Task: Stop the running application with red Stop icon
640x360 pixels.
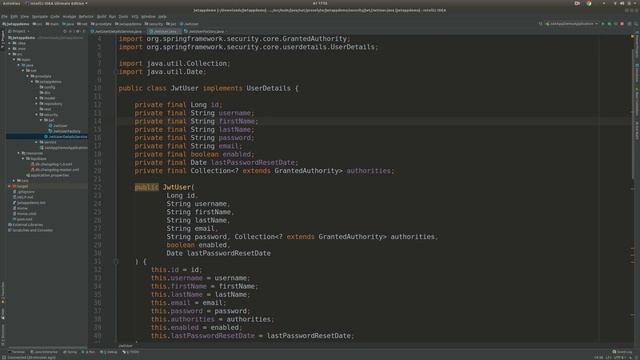Action: point(622,24)
